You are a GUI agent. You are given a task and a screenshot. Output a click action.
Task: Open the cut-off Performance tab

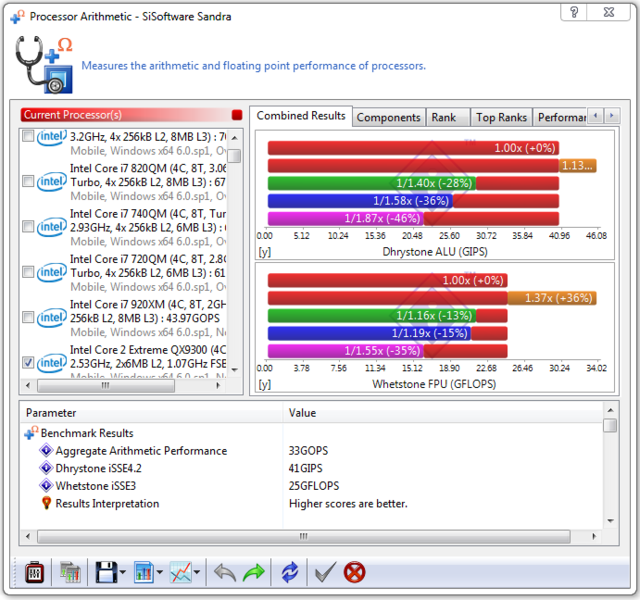(x=560, y=118)
